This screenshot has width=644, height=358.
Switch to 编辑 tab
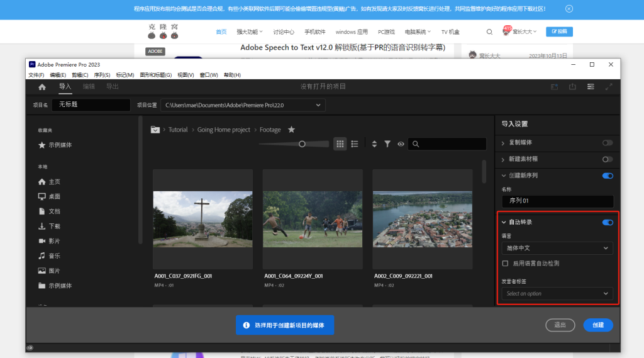tap(89, 86)
